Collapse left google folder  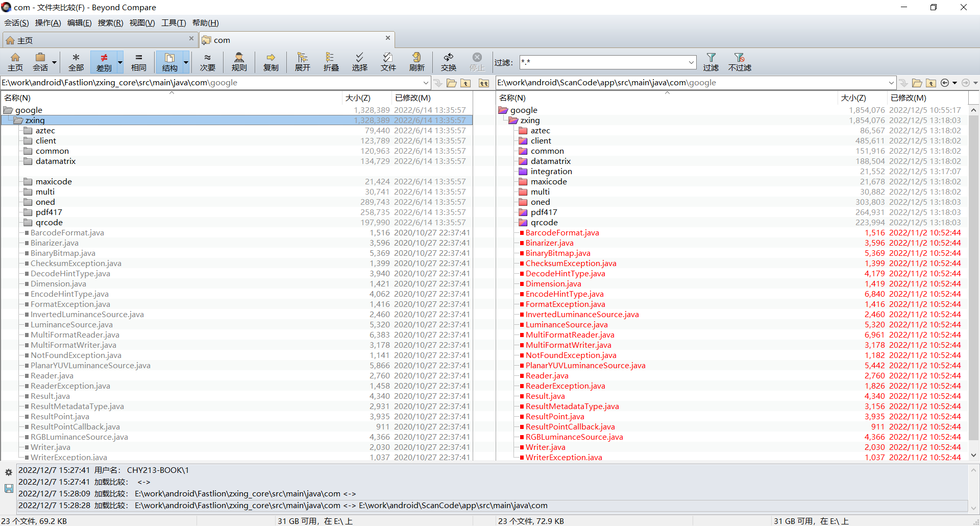(x=8, y=110)
